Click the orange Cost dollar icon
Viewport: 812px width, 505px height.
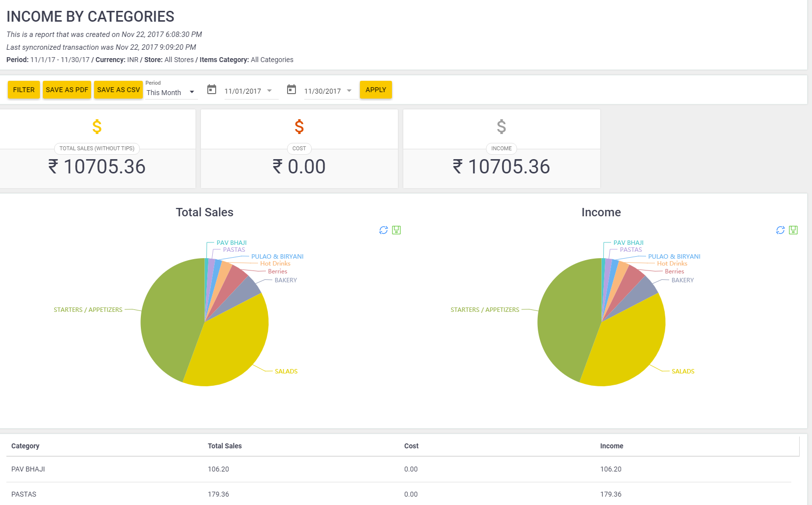(x=299, y=127)
